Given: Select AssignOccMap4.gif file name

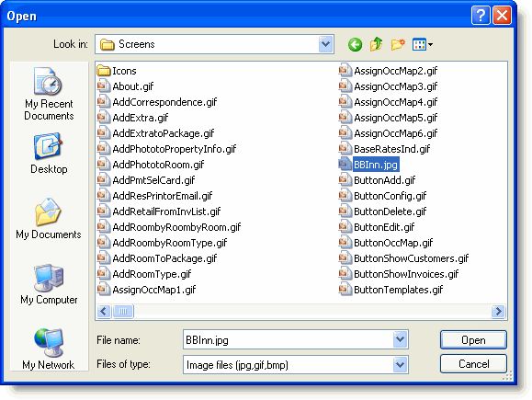Looking at the screenshot, I should coord(396,102).
